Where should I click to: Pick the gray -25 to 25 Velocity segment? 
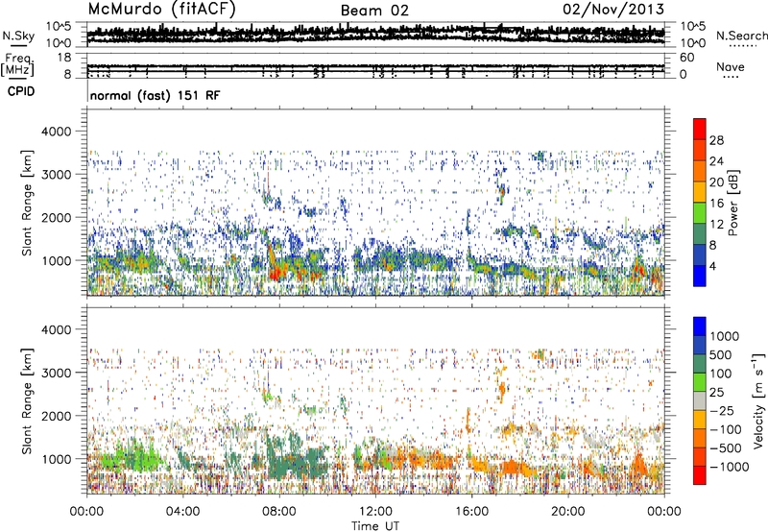click(x=700, y=401)
